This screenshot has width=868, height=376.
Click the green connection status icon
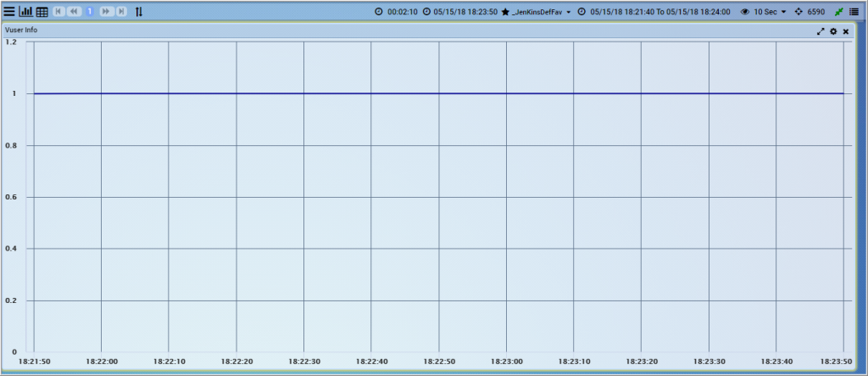tap(840, 12)
